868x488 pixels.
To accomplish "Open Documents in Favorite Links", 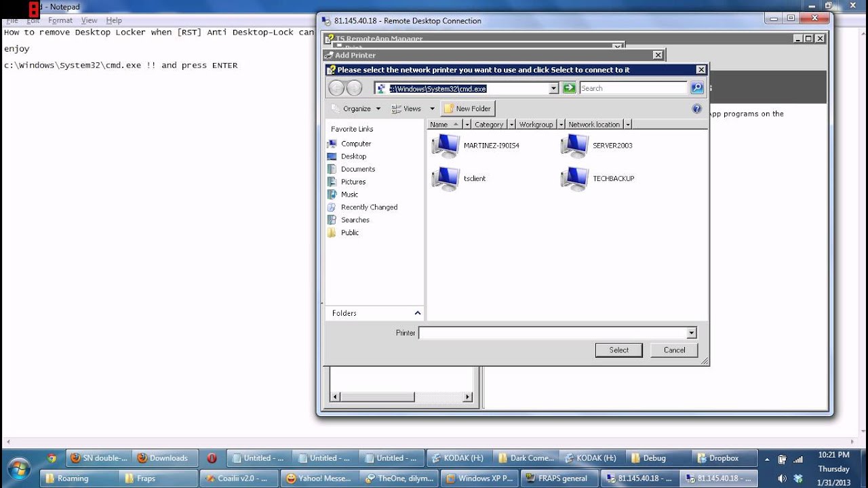I will tap(357, 169).
